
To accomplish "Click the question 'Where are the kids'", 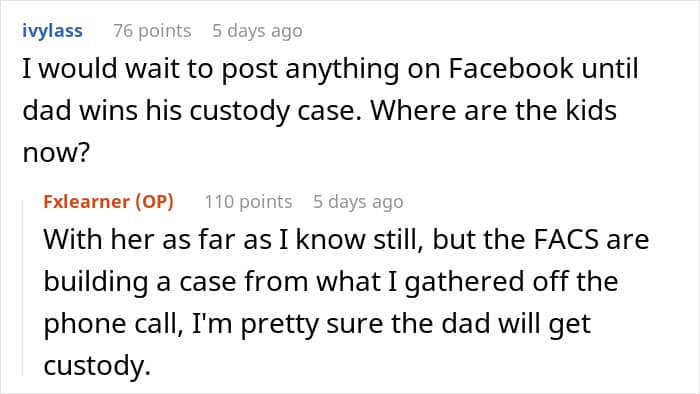I will coord(494,110).
